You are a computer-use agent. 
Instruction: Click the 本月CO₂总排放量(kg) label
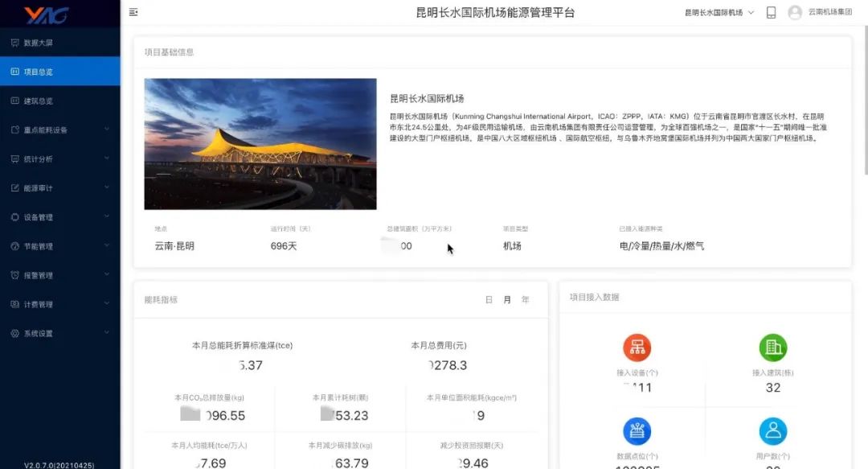pos(209,397)
